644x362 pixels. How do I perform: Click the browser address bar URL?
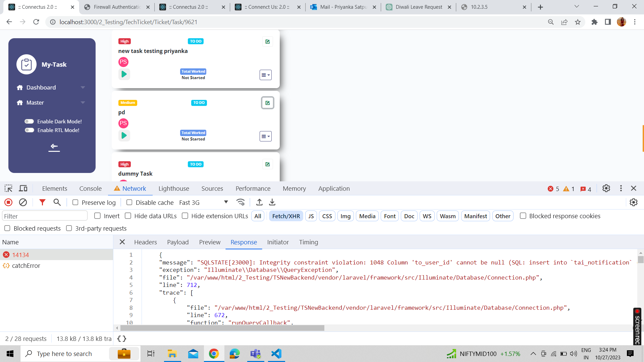click(128, 22)
